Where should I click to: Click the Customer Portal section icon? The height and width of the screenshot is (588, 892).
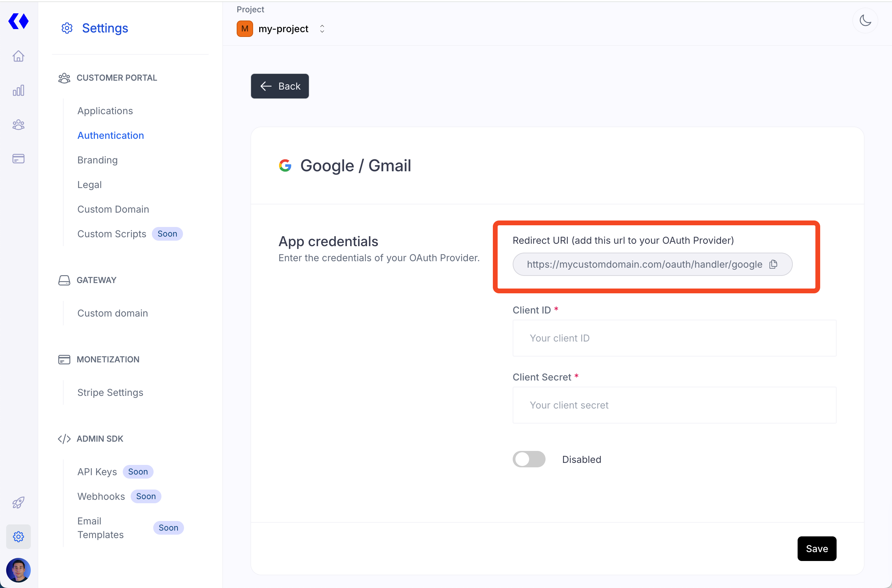64,78
